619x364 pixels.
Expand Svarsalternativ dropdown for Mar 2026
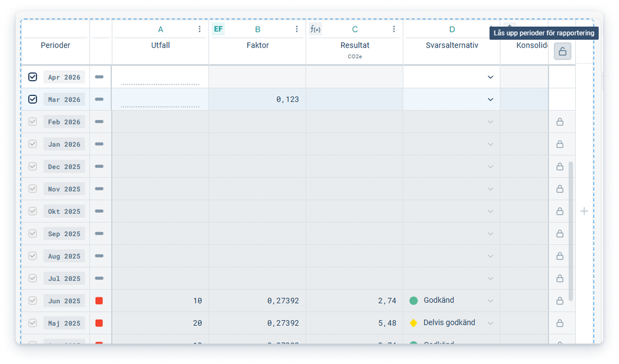click(490, 100)
